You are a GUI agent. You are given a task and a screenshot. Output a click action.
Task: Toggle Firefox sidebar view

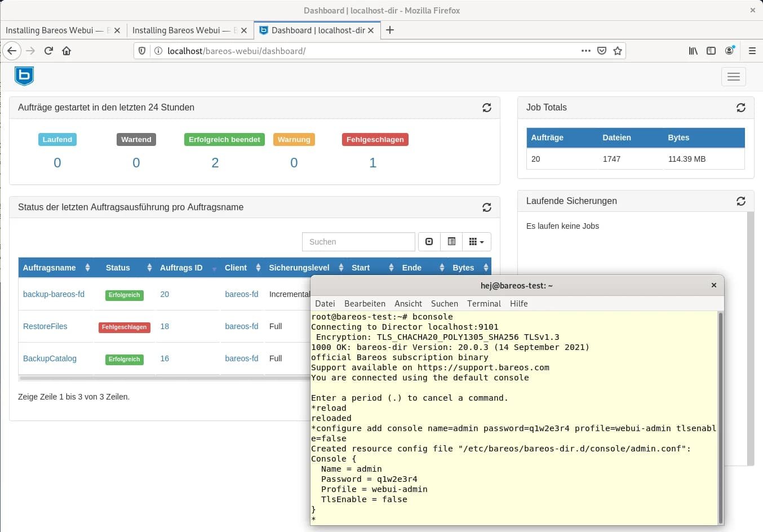click(711, 51)
